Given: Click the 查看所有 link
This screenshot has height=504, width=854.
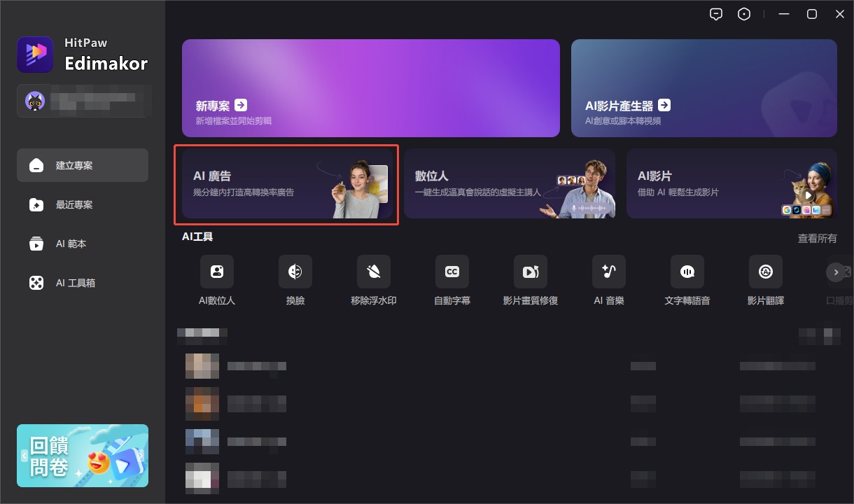Looking at the screenshot, I should (817, 239).
